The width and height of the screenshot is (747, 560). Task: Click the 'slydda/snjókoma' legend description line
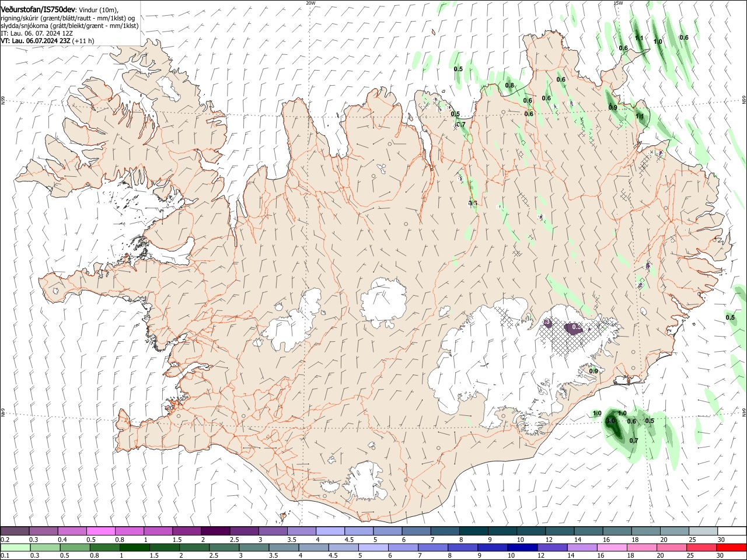(x=69, y=26)
